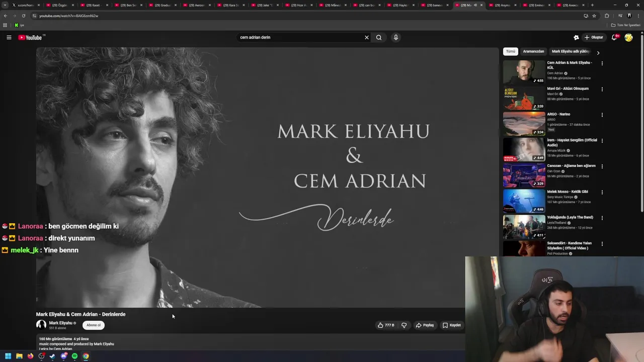The height and width of the screenshot is (362, 644).
Task: Select the Tümü filter chip
Action: click(x=511, y=51)
